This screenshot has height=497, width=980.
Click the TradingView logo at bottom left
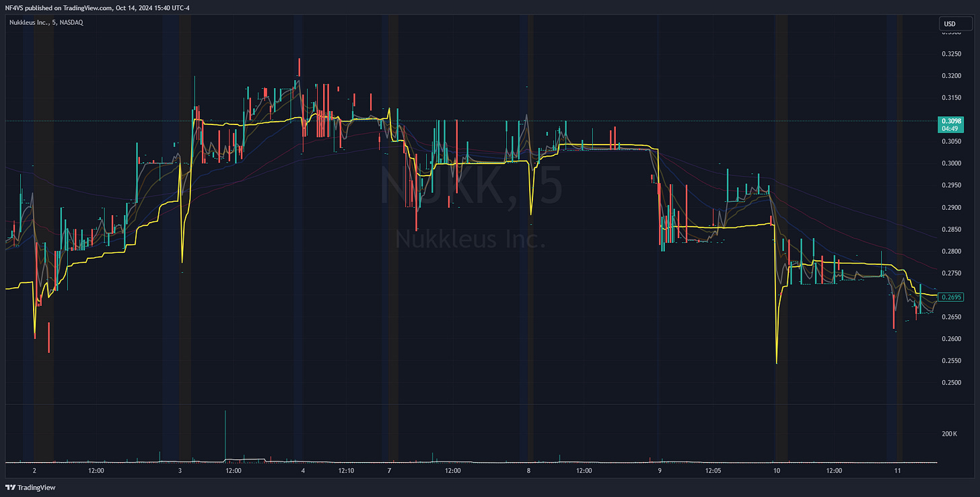[31, 488]
